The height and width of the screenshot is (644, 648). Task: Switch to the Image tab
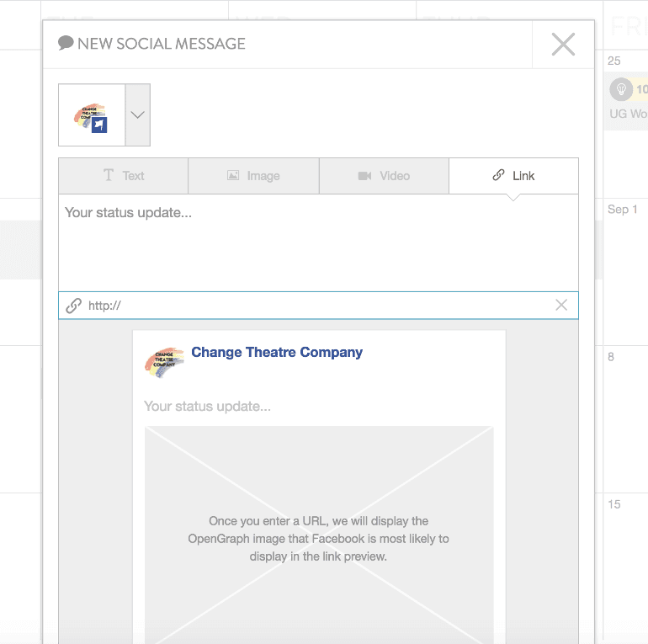(253, 176)
